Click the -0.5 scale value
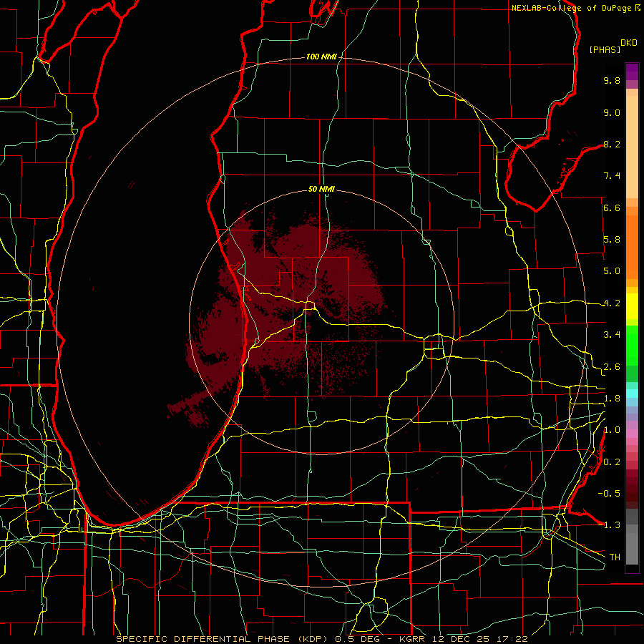 click(x=609, y=494)
